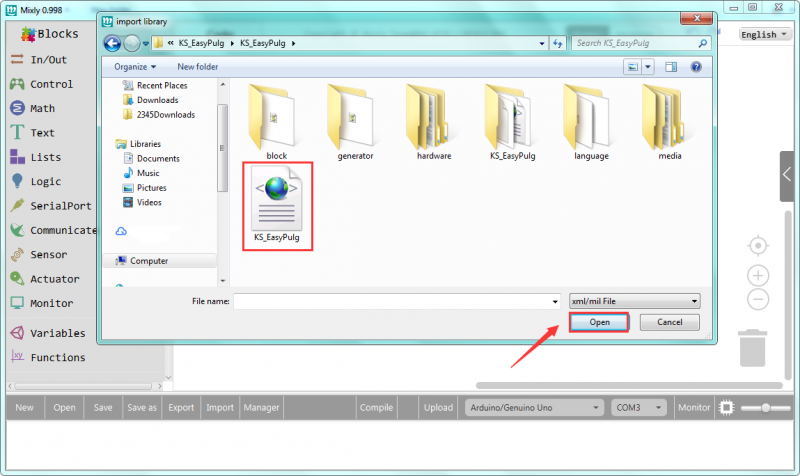This screenshot has height=476, width=800.
Task: Click the Compile button
Action: click(x=377, y=408)
